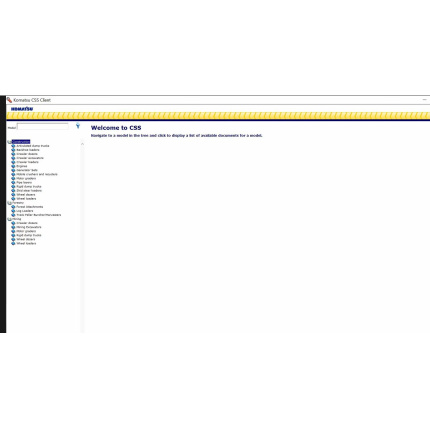Image resolution: width=430 pixels, height=430 pixels.
Task: Click Crawler dozers icon under Construction
Action: coord(13,154)
